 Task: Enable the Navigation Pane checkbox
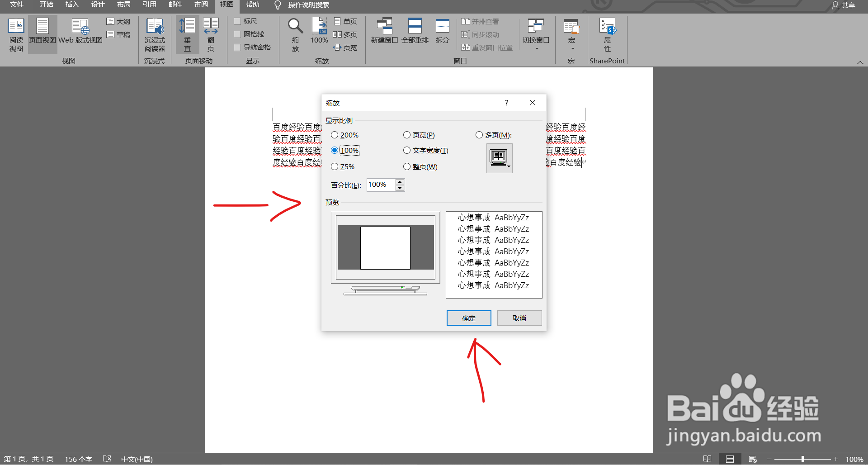pyautogui.click(x=237, y=47)
